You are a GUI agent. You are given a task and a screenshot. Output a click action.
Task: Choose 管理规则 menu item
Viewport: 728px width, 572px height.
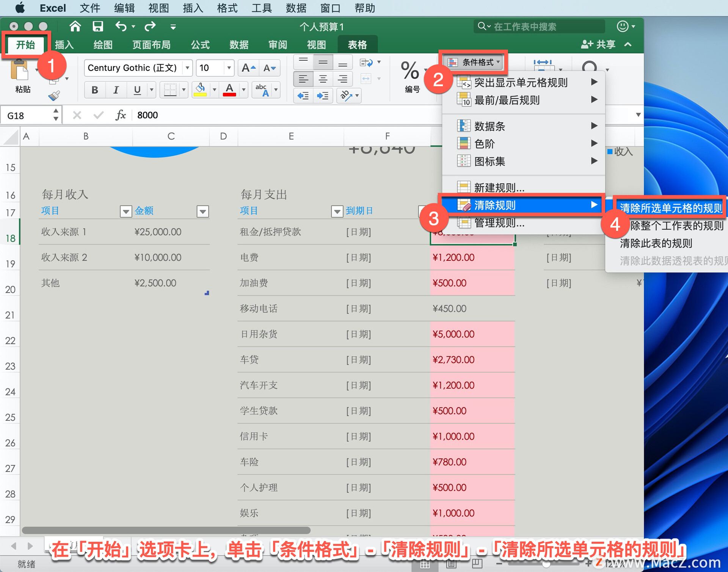click(523, 223)
